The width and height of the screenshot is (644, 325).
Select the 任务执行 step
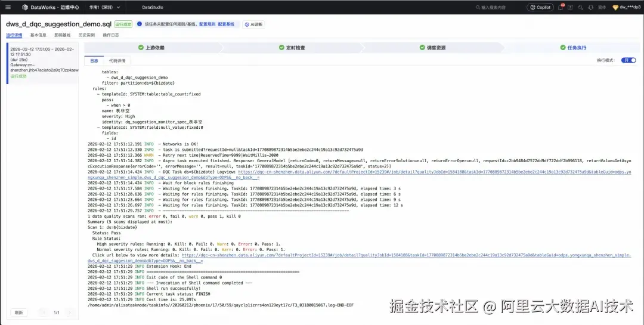tap(574, 48)
